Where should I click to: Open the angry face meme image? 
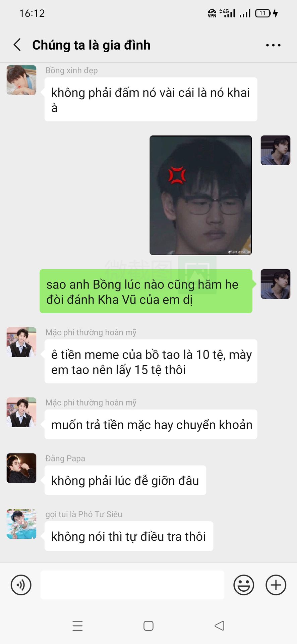tap(201, 195)
